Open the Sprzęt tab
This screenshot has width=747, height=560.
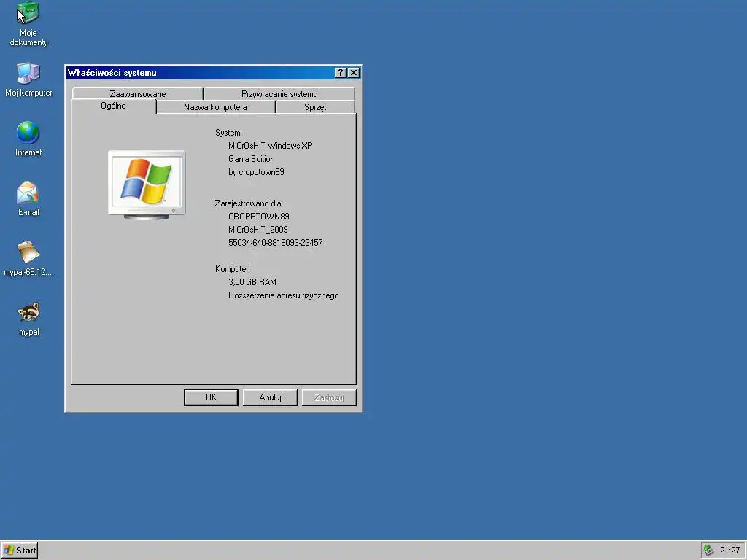(x=315, y=107)
